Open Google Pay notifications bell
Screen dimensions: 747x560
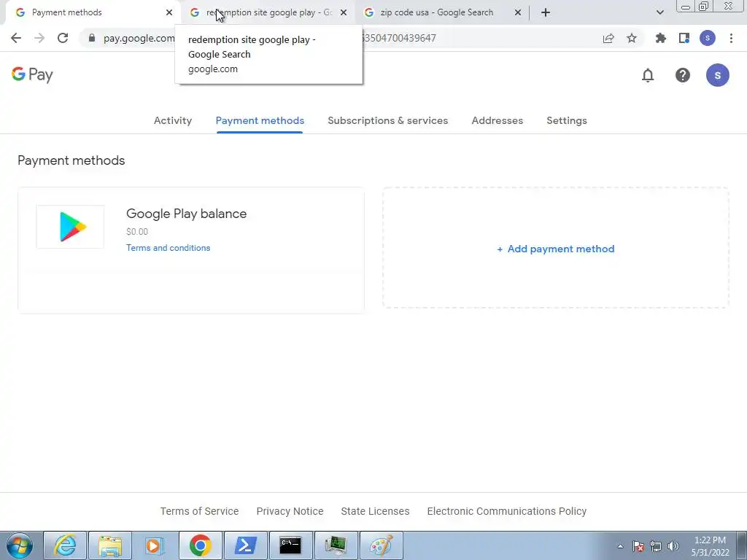point(648,75)
